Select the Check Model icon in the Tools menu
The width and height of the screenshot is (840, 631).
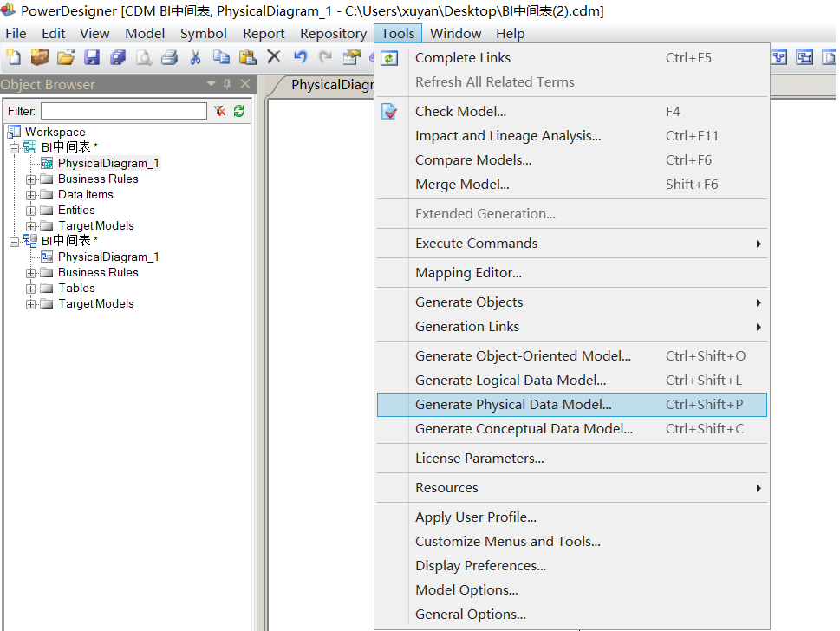388,111
